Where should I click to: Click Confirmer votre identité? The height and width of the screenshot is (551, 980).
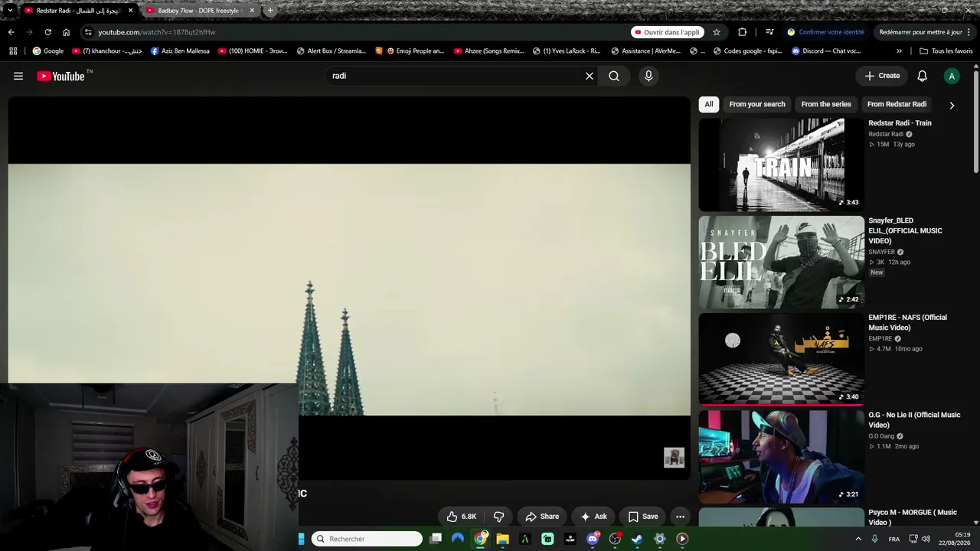826,32
